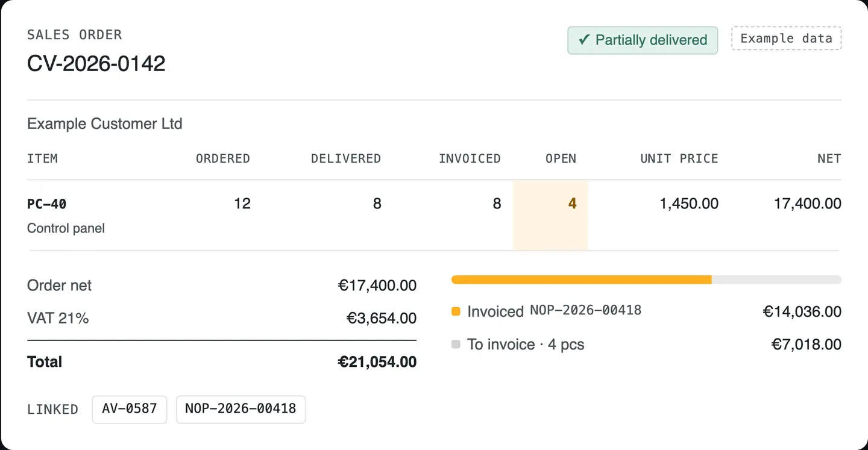Click the grey To invoice legend swatch
The image size is (868, 450).
pyautogui.click(x=456, y=345)
